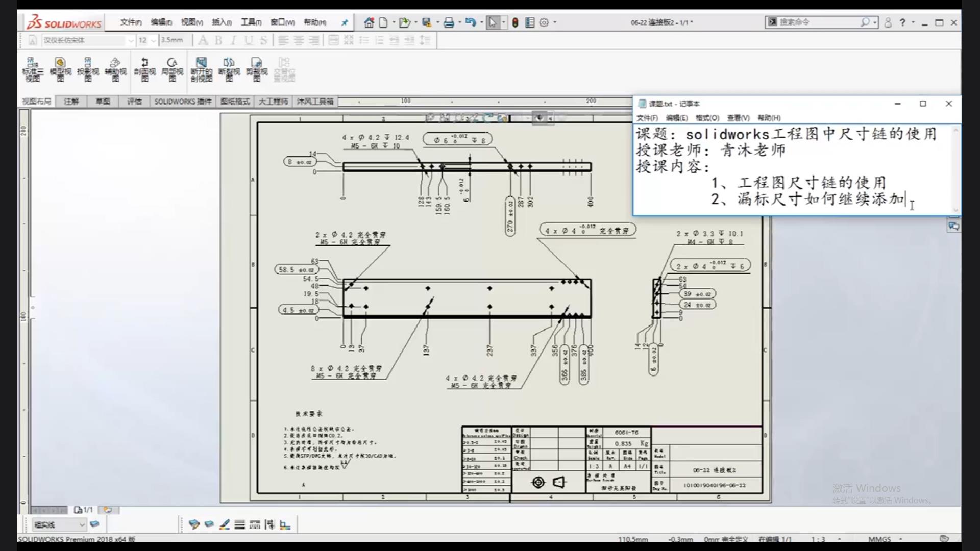The height and width of the screenshot is (551, 980).
Task: Open the font size 12 dropdown
Action: point(153,40)
